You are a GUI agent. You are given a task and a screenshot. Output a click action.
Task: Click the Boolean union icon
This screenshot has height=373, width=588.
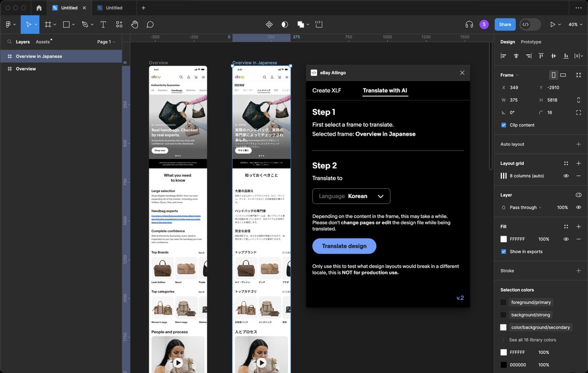(301, 25)
